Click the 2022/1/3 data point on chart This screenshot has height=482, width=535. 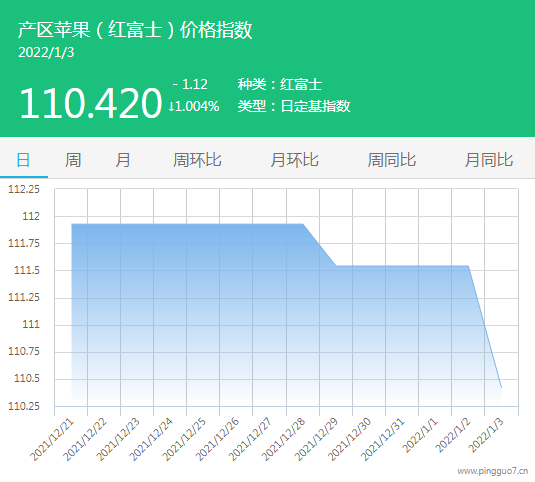click(x=501, y=388)
